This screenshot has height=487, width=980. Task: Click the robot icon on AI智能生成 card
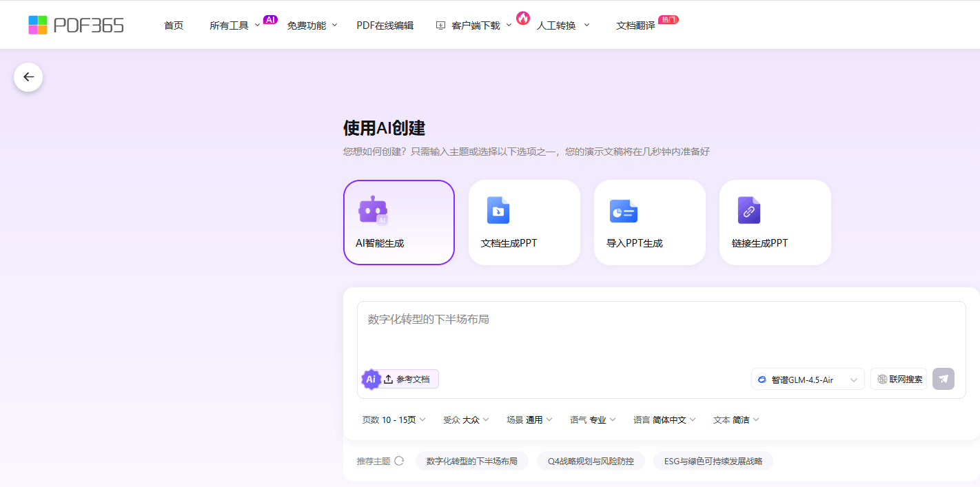pyautogui.click(x=374, y=210)
